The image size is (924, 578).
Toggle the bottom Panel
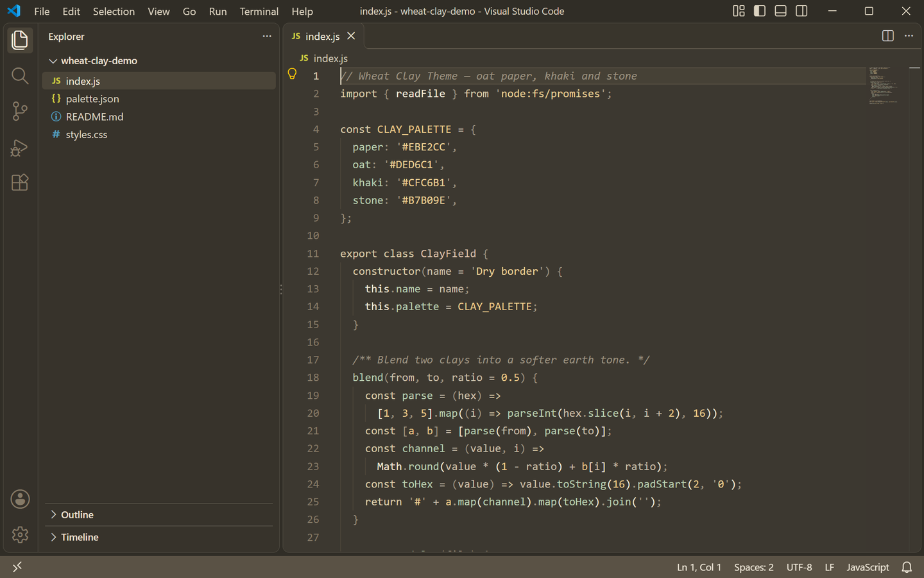pyautogui.click(x=781, y=11)
